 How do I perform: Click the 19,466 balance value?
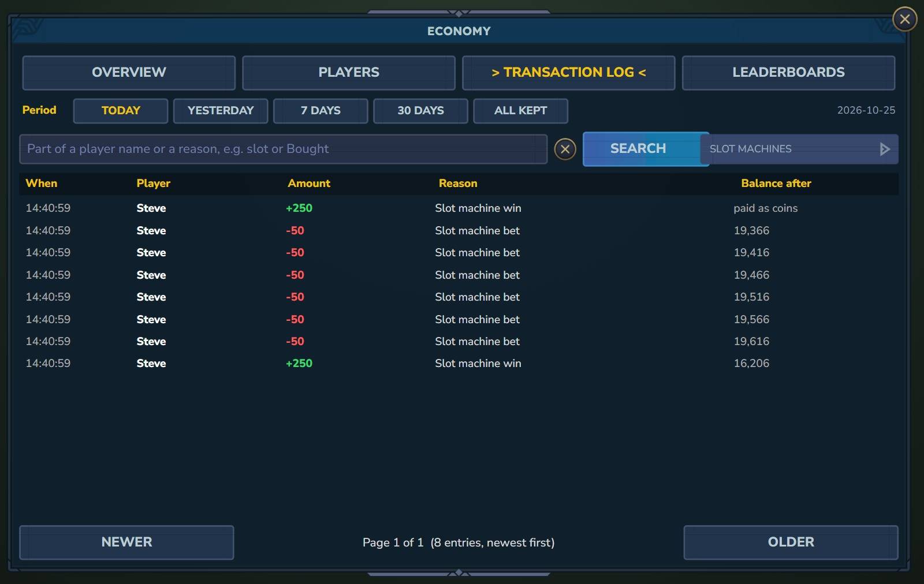pos(751,275)
